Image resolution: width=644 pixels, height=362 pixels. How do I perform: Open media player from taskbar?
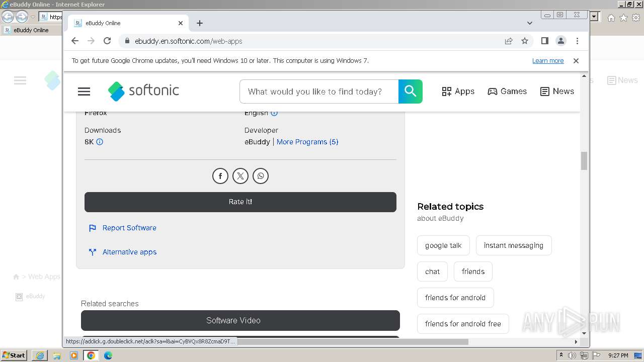point(74,355)
